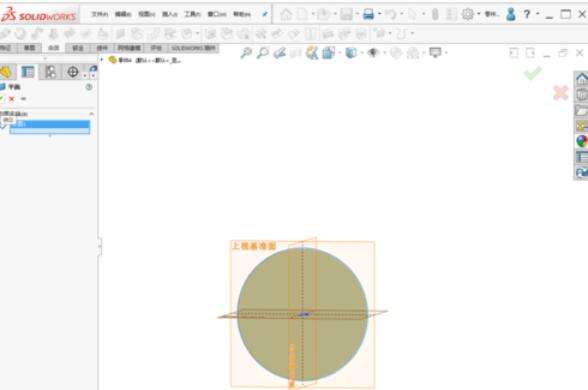
Task: Open the Undo dropdown arrow
Action: [402, 14]
